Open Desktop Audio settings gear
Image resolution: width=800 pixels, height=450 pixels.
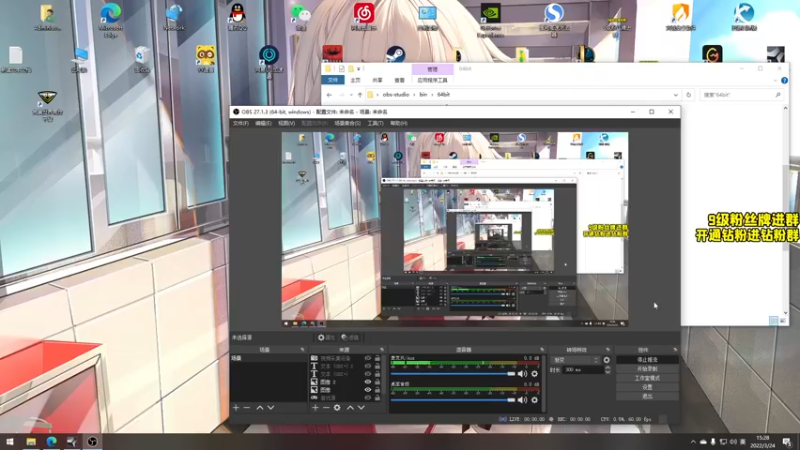click(534, 400)
